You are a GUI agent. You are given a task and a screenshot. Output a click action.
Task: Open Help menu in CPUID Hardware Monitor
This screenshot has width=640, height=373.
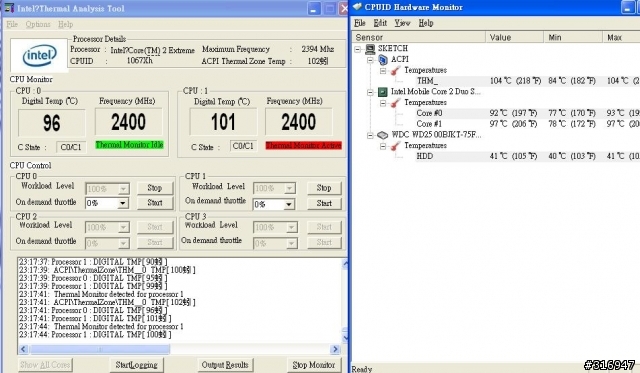pyautogui.click(x=426, y=23)
